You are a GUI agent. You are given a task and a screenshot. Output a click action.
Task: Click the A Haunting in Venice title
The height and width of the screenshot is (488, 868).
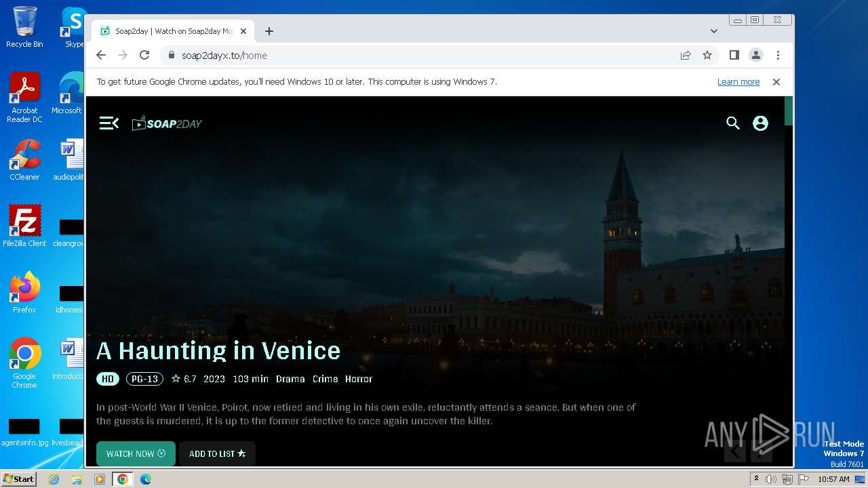click(x=218, y=350)
